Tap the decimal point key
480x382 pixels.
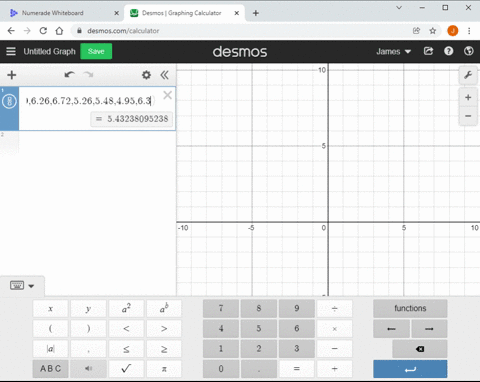259,369
